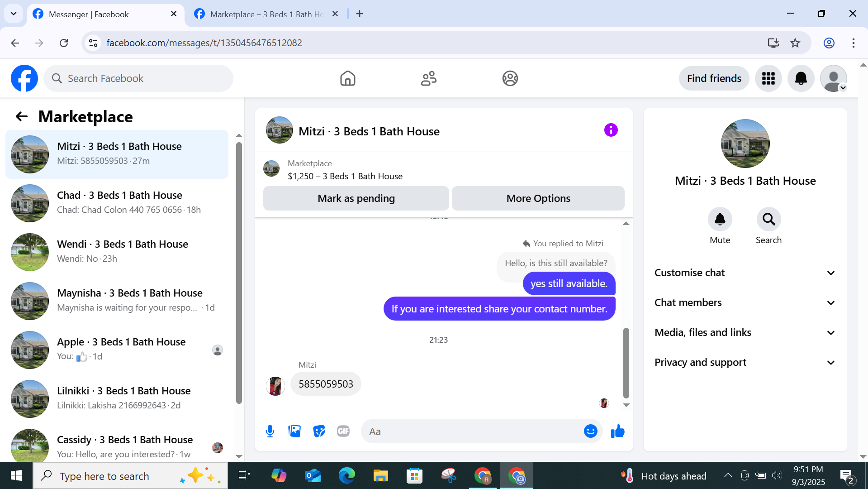Expand Customise chat section
Viewport: 868px width, 489px height.
(745, 273)
